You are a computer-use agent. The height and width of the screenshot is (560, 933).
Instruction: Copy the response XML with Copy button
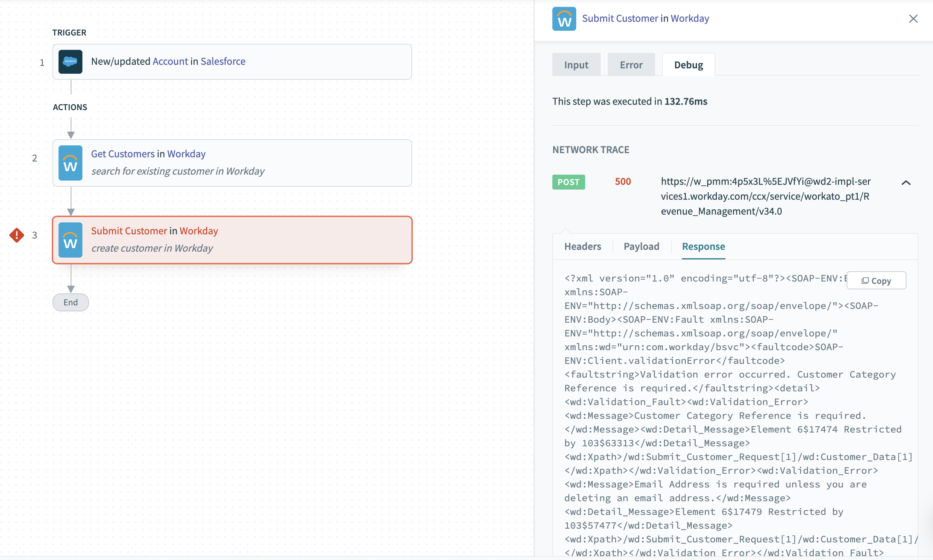(876, 280)
